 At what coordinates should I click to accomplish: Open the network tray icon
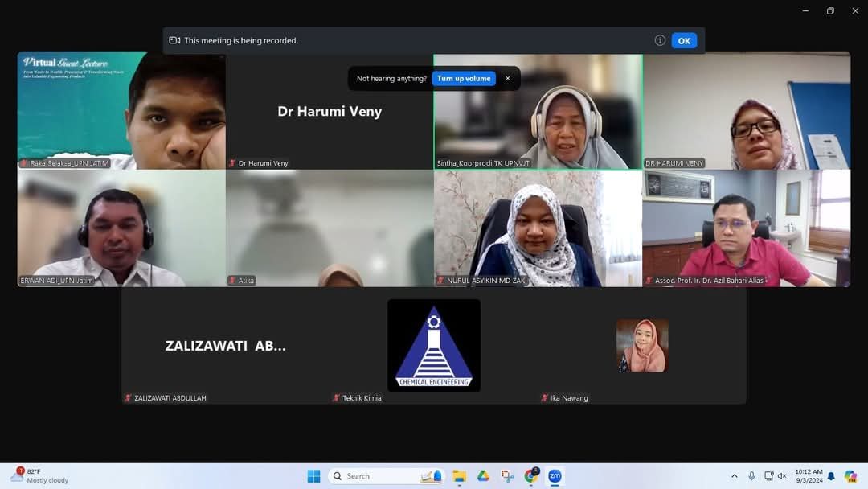[x=768, y=475]
